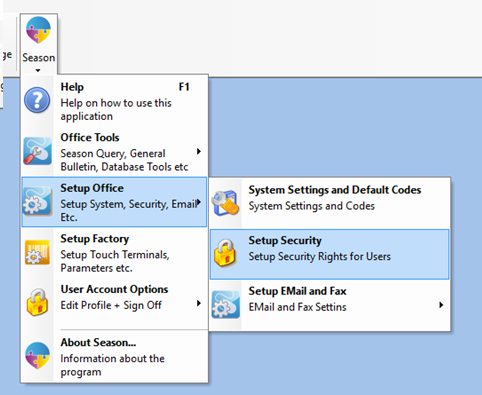Click 'Setup System, Security, Email' description
This screenshot has width=482, height=395.
click(x=129, y=210)
